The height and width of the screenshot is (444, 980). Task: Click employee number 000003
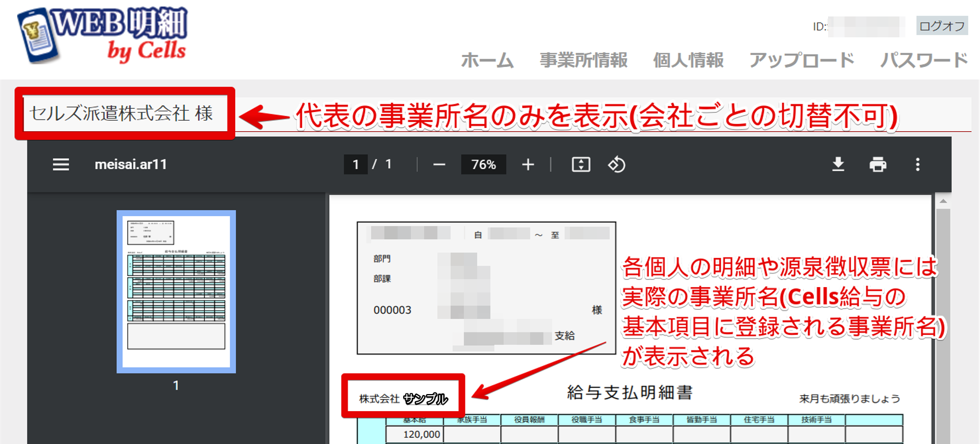(392, 310)
